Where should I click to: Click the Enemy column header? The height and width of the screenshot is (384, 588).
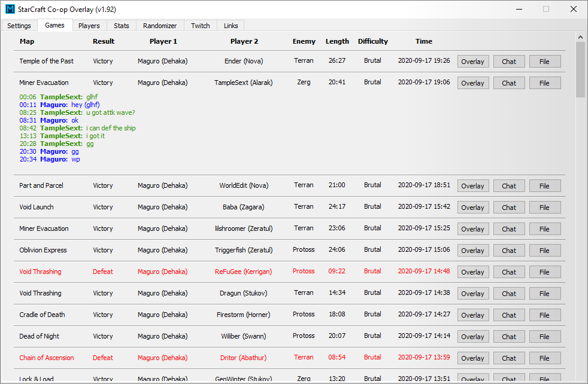coord(304,41)
